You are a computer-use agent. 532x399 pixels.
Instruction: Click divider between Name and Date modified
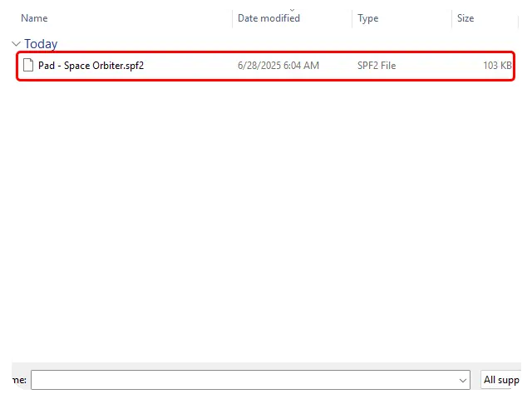click(233, 18)
